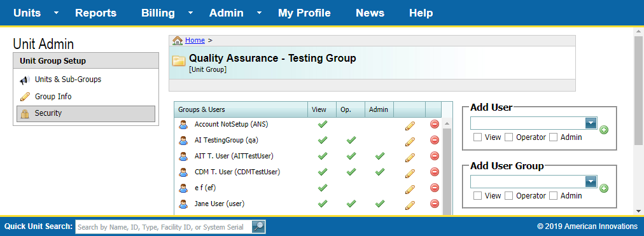Tick the Admin checkbox under Add User
644x236 pixels.
pyautogui.click(x=553, y=137)
